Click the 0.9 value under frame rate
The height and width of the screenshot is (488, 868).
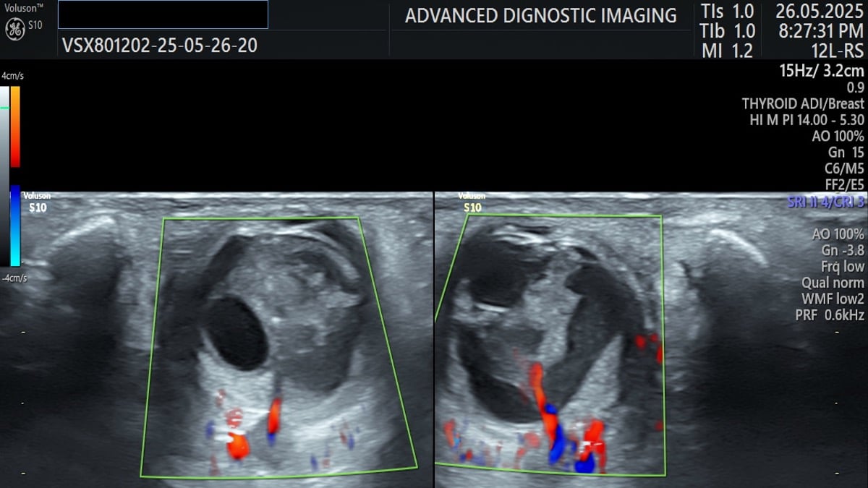(x=855, y=87)
